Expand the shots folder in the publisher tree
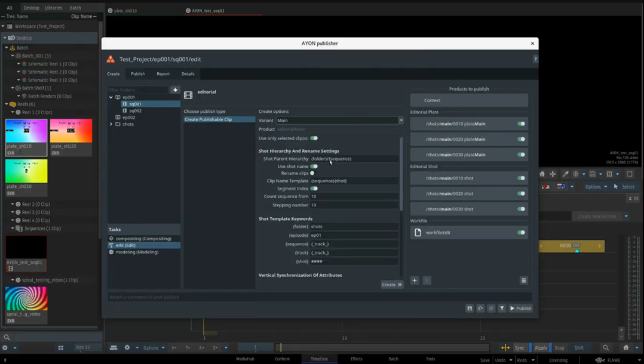 (111, 124)
